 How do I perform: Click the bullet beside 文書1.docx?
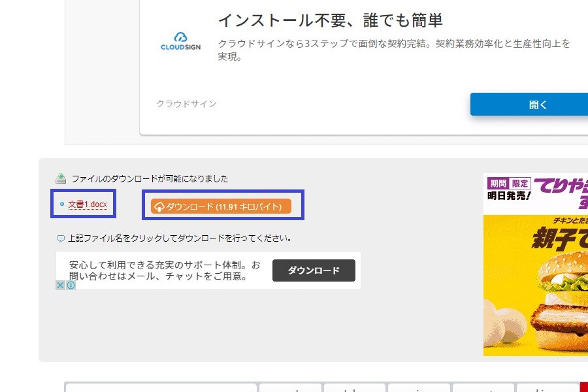pos(62,204)
